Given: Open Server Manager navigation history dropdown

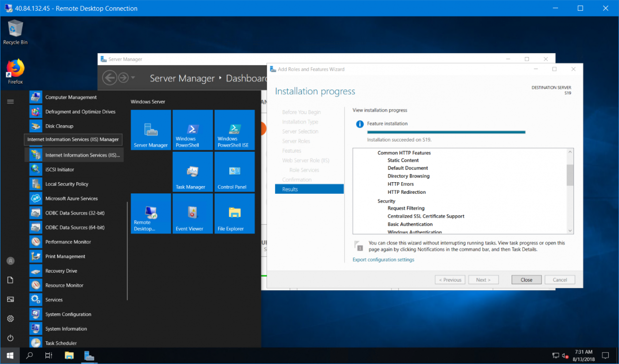Looking at the screenshot, I should [133, 78].
